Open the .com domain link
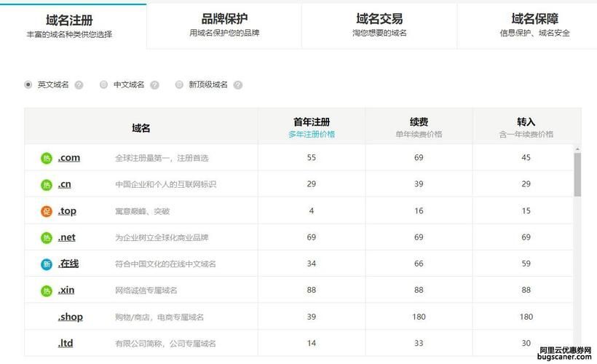This screenshot has width=597, height=364. coord(69,158)
